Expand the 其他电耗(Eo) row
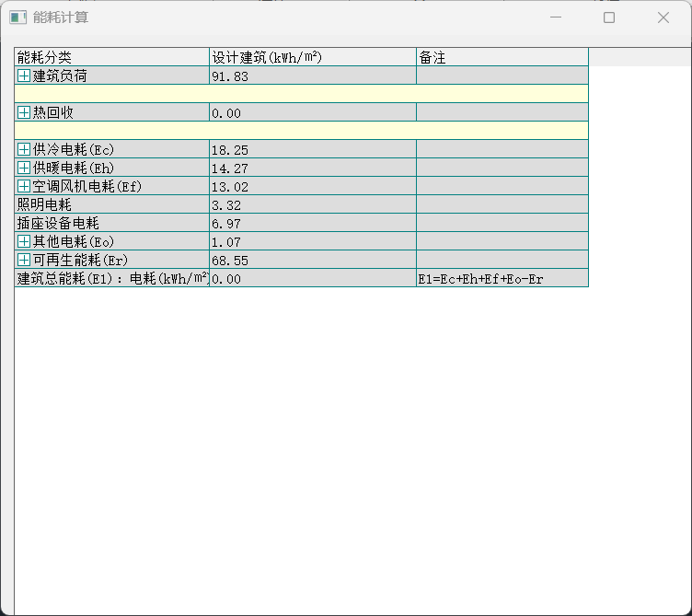 (x=24, y=241)
